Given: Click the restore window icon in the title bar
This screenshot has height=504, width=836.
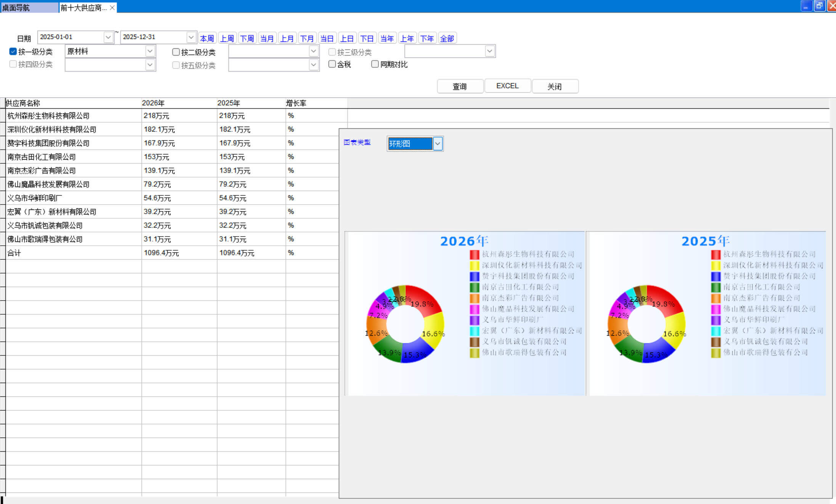Looking at the screenshot, I should click(x=819, y=6).
